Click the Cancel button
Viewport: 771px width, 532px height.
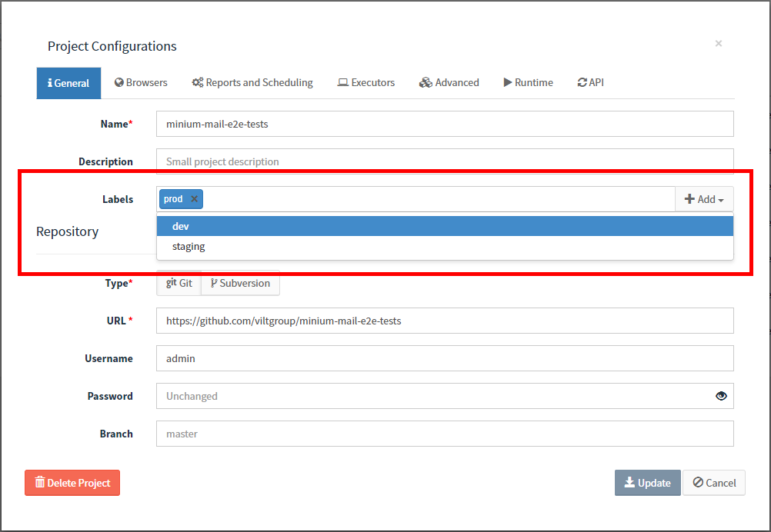pyautogui.click(x=714, y=483)
